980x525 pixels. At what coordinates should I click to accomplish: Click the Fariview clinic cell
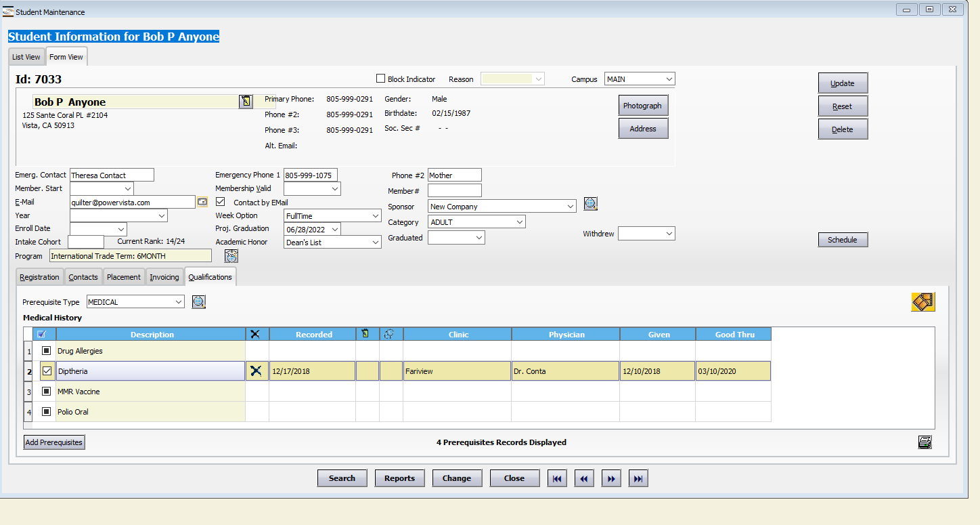pos(457,371)
